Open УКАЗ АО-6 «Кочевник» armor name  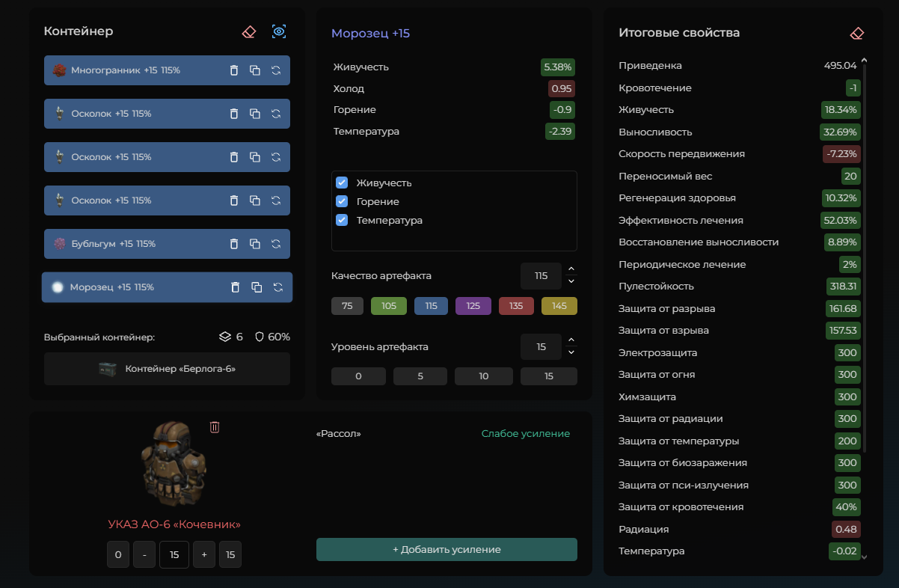[x=174, y=524]
